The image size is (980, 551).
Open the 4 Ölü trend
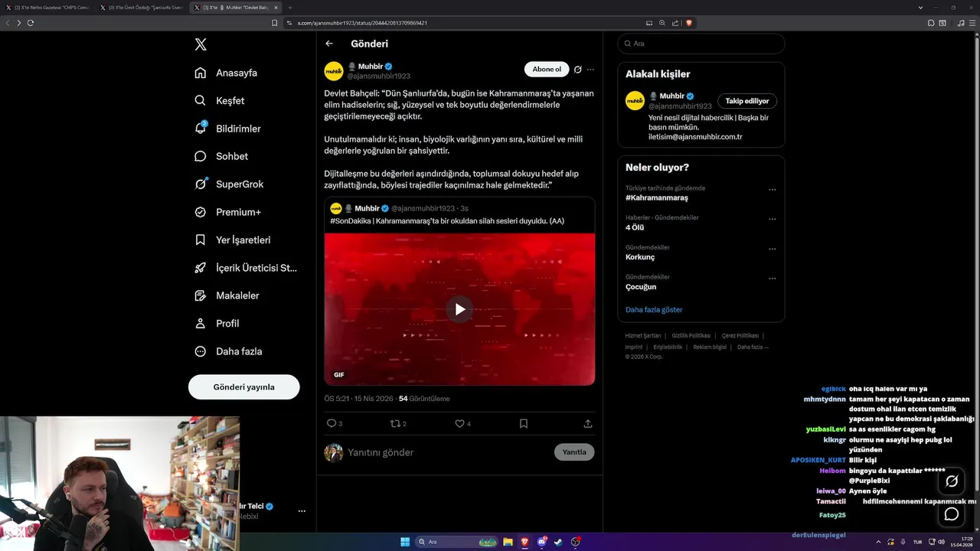[635, 227]
